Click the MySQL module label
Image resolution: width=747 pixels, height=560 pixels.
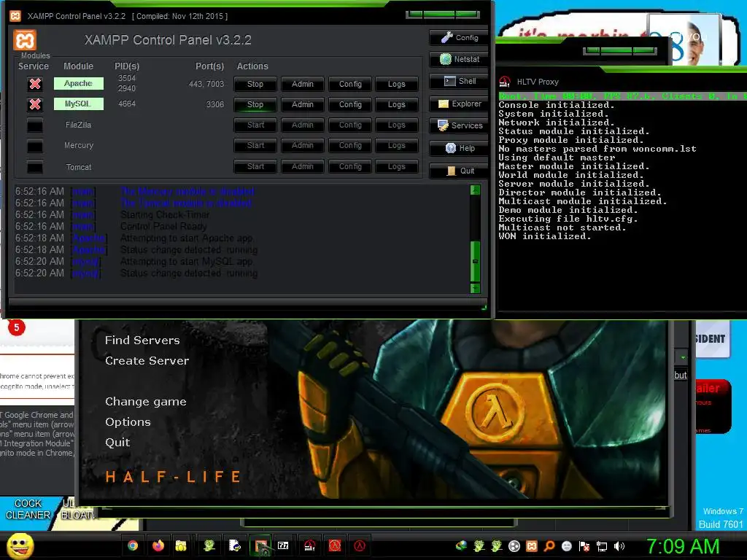click(x=78, y=104)
